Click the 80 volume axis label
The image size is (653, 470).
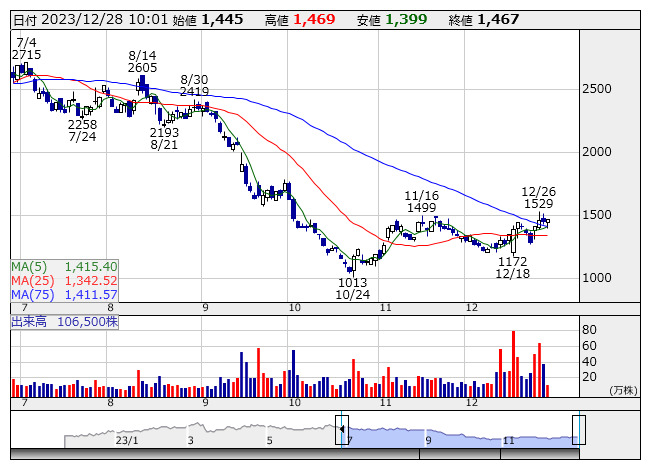click(589, 330)
